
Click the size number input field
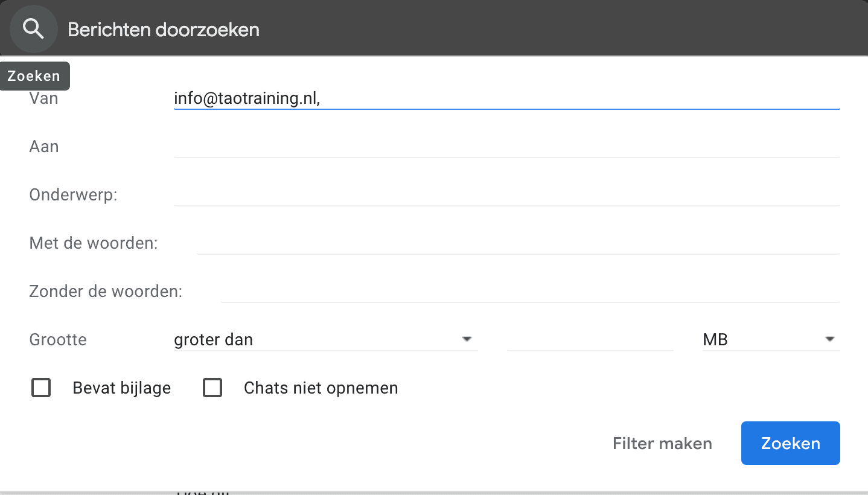590,340
